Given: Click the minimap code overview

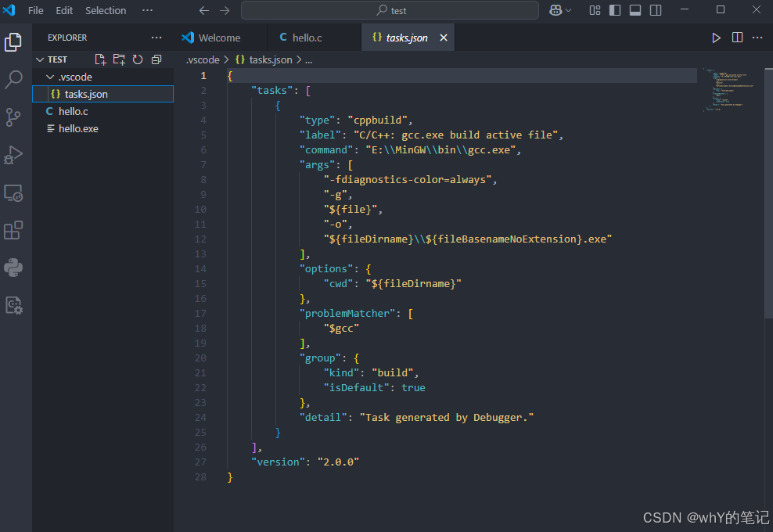Looking at the screenshot, I should (x=728, y=90).
